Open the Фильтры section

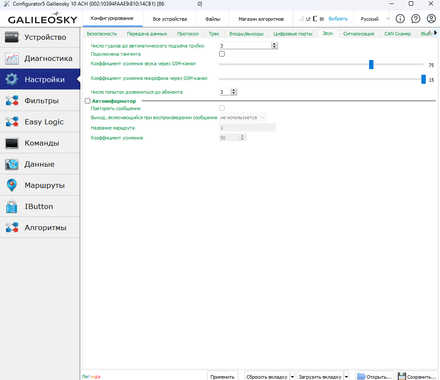[40, 101]
